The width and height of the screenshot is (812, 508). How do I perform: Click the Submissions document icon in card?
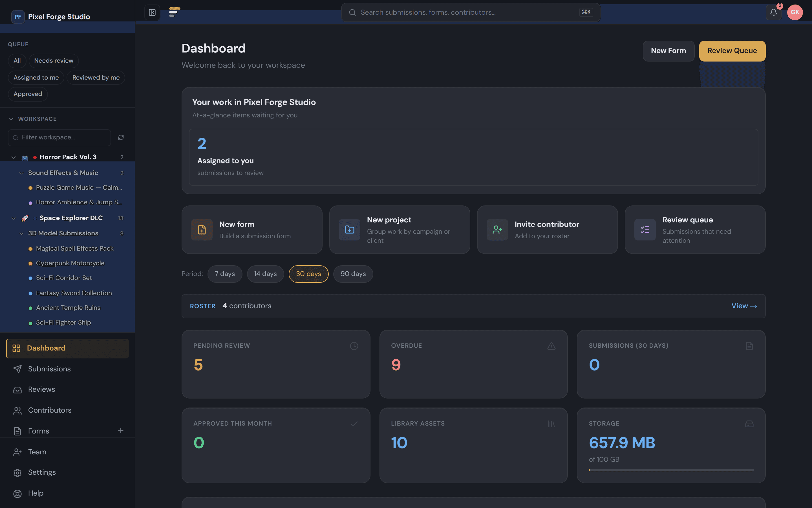tap(749, 346)
